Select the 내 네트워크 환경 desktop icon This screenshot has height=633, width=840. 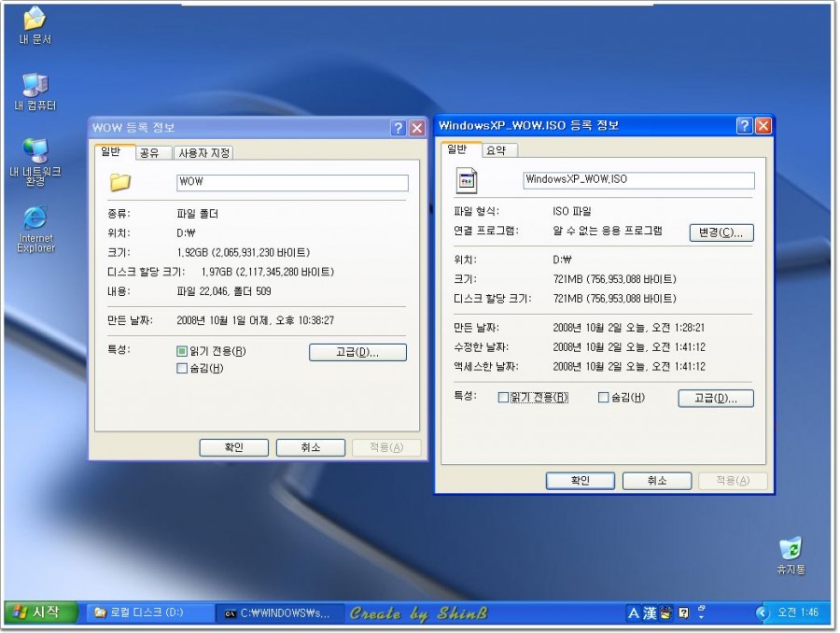point(35,162)
